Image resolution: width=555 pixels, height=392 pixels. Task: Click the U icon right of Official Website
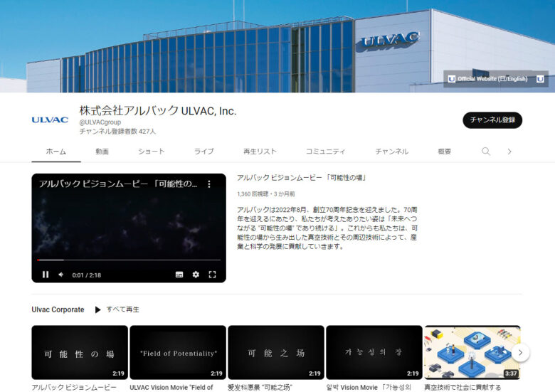(x=540, y=79)
